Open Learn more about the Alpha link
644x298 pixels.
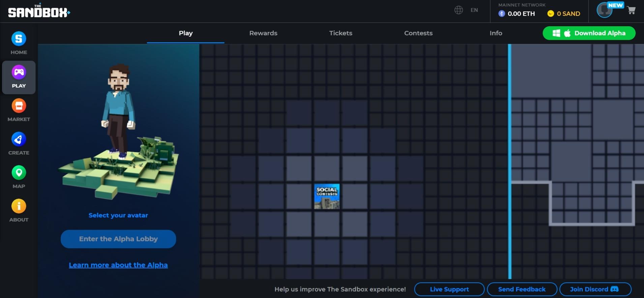pos(118,265)
